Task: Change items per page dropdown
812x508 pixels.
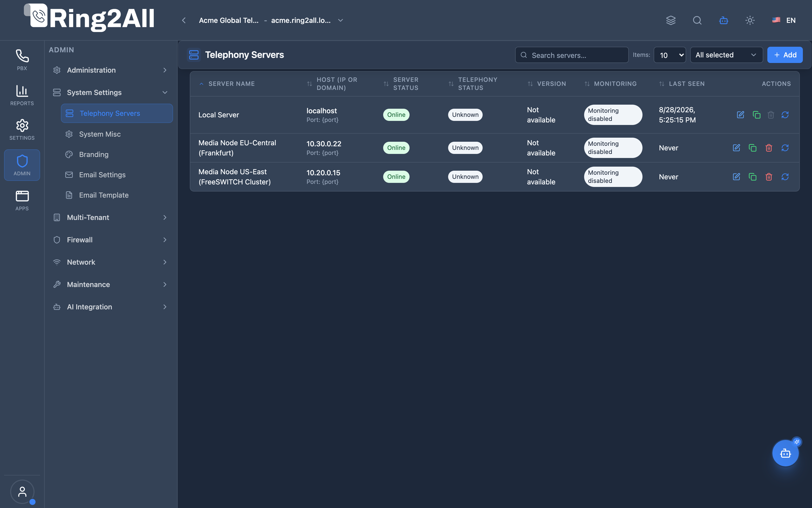Action: pyautogui.click(x=669, y=55)
